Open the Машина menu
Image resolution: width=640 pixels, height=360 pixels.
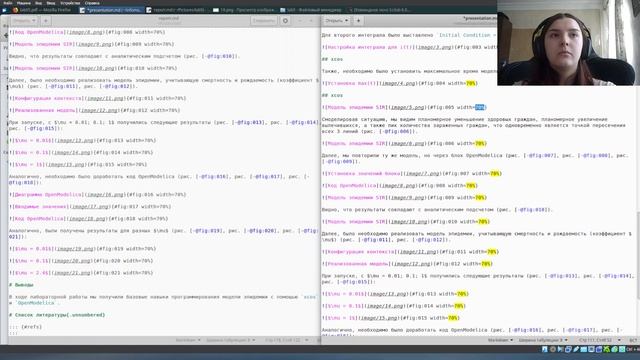click(24, 3)
